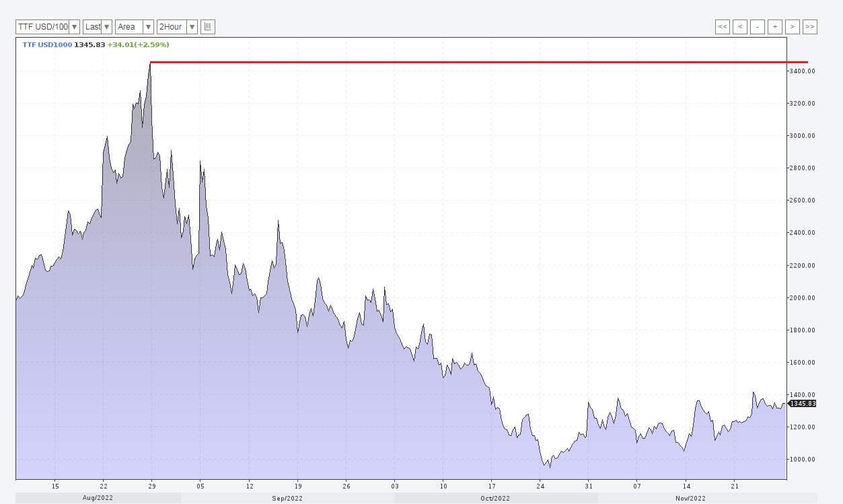The image size is (843, 504).
Task: Click the 3400.00 price axis label
Action: pos(802,71)
